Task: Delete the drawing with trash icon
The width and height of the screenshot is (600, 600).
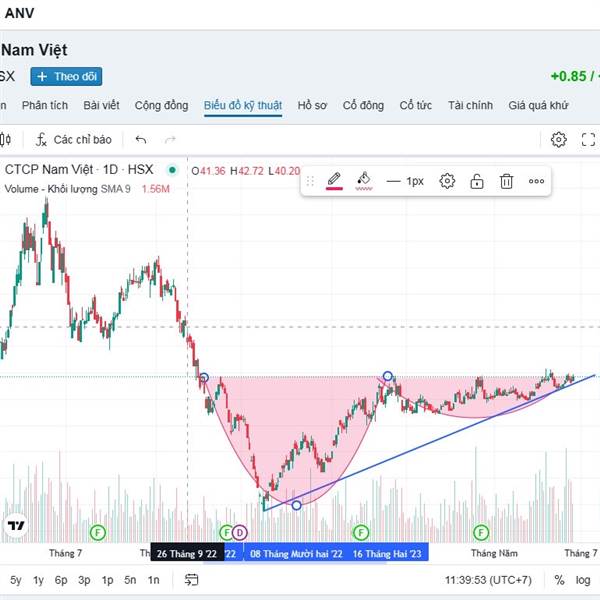Action: (x=506, y=181)
